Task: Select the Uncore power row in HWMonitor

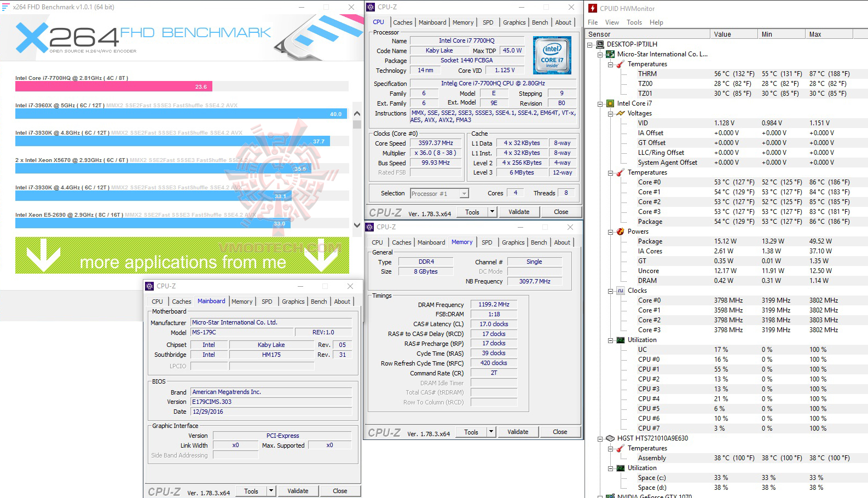Action: coord(744,271)
